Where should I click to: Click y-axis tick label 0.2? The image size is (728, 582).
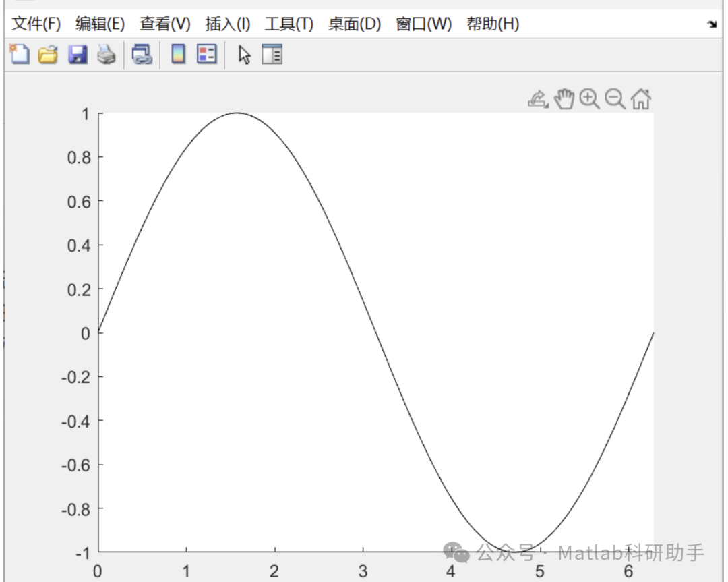click(x=79, y=290)
